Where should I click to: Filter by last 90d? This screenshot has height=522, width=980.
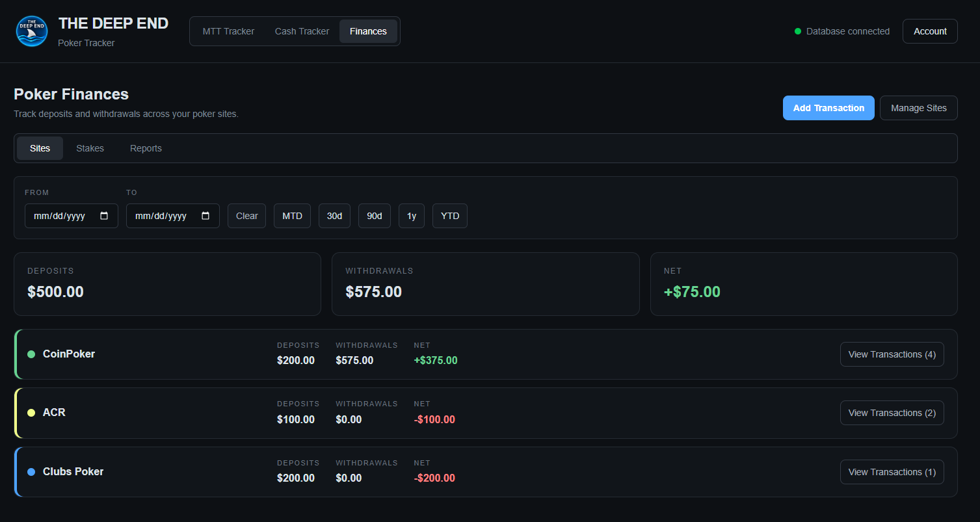375,216
